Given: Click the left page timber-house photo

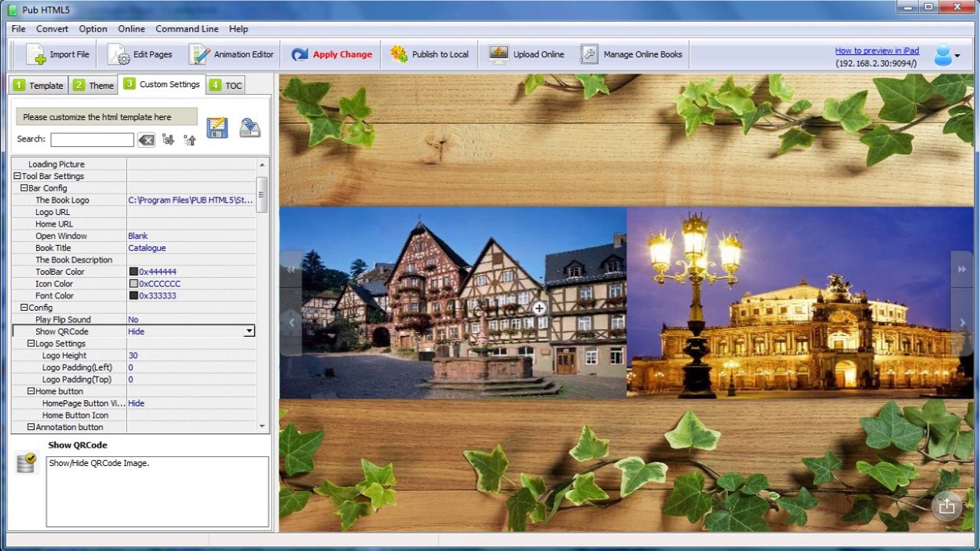Looking at the screenshot, I should point(453,302).
